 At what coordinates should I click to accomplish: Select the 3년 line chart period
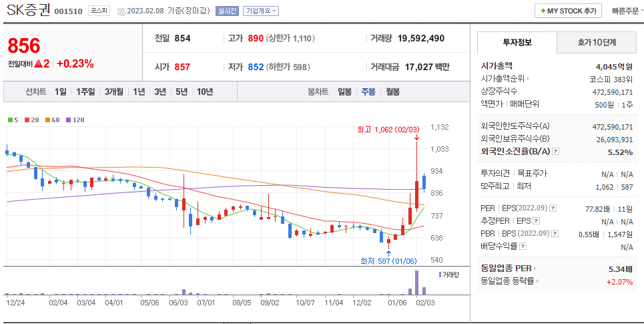coord(160,92)
